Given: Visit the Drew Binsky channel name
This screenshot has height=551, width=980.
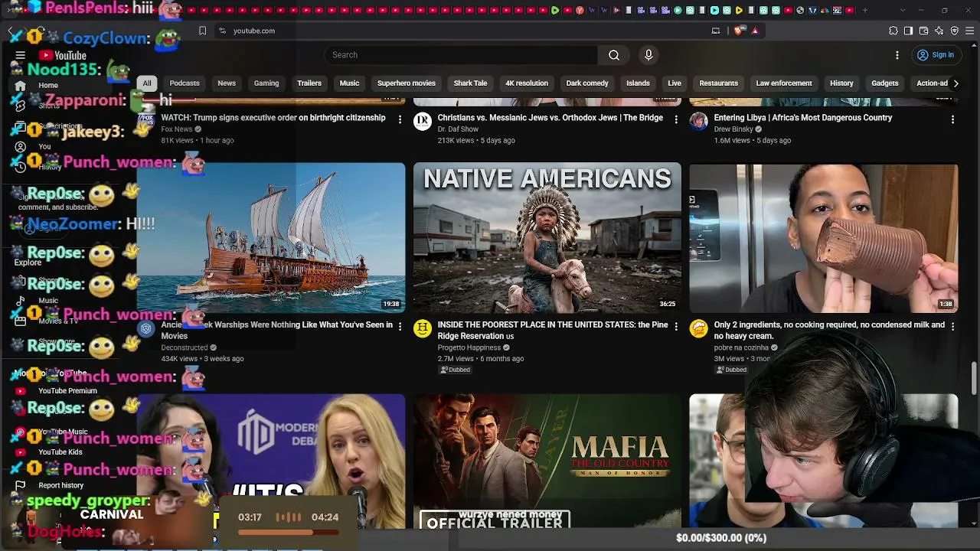Looking at the screenshot, I should tap(733, 129).
